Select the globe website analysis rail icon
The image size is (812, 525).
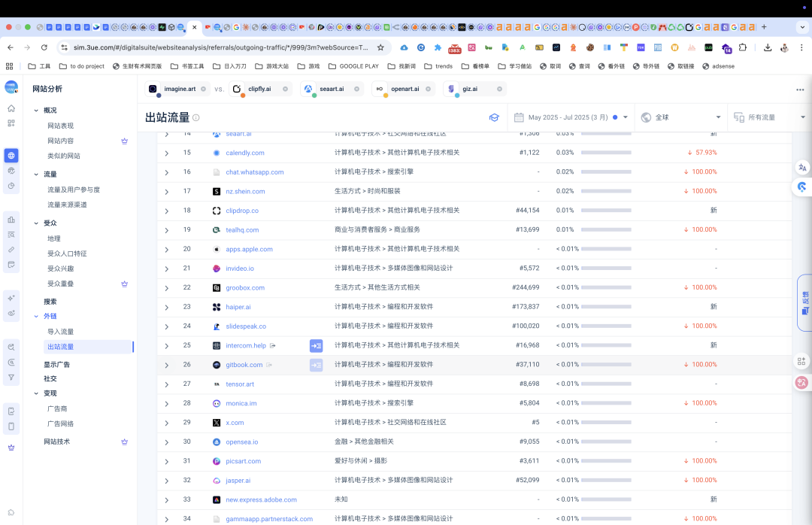coord(11,156)
